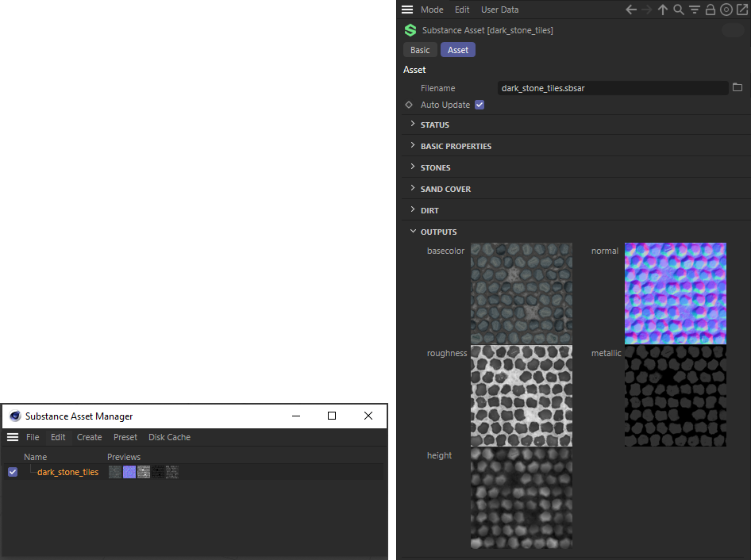Open the Attribute Manager hamburger menu
This screenshot has height=560, width=751.
407,10
